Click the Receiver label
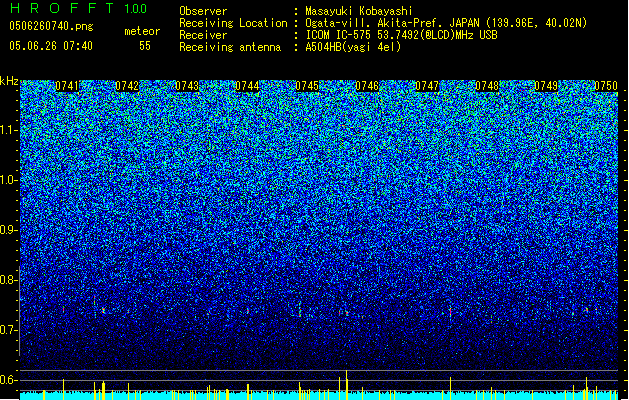The image size is (629, 400). coord(203,35)
